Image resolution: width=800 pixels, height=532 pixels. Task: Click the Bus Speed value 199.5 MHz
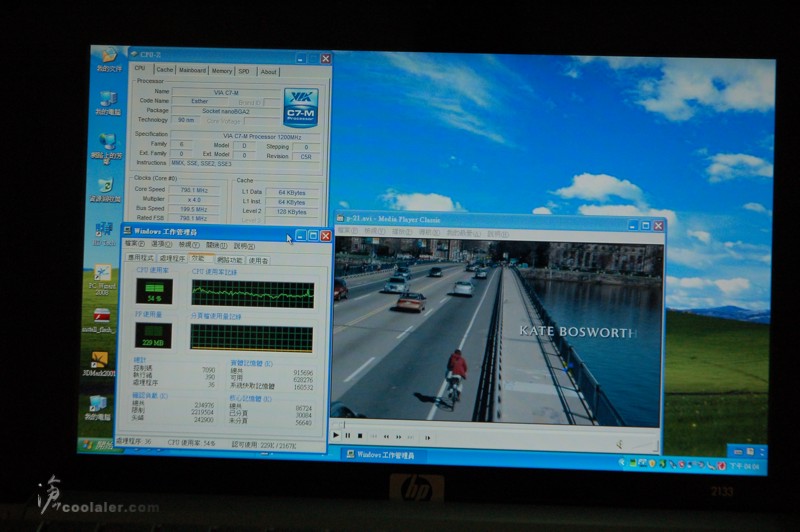194,209
